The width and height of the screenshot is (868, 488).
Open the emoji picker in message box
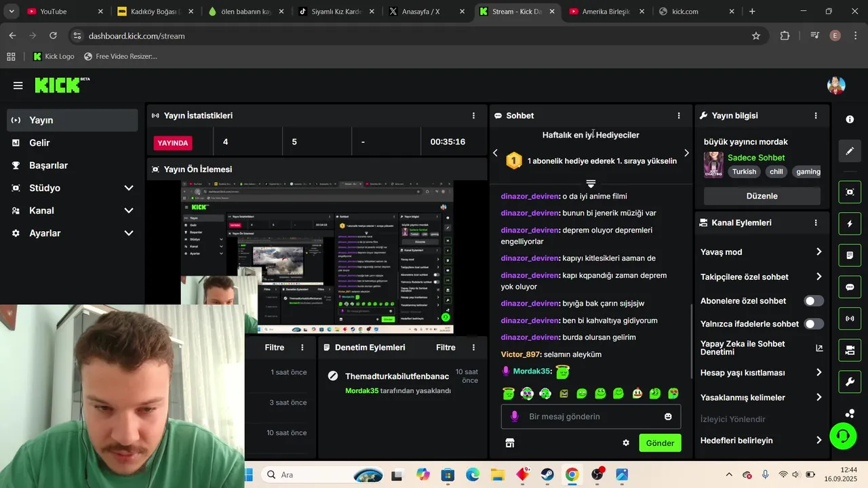(668, 416)
